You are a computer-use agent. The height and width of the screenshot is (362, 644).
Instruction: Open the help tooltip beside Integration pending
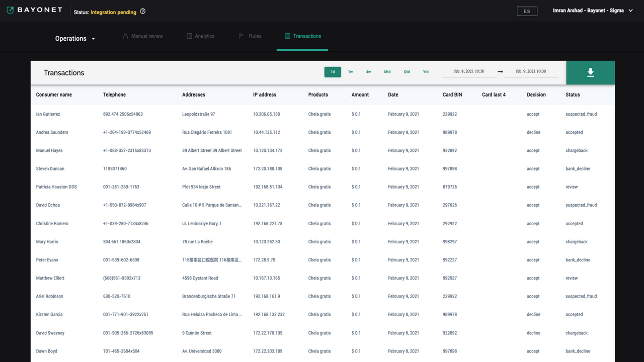(x=142, y=10)
